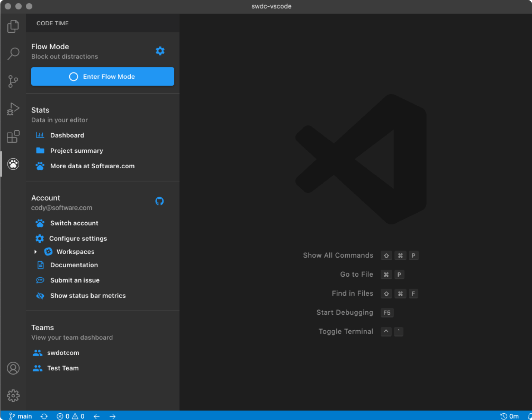Click the swdotcom team people icon

coord(37,353)
